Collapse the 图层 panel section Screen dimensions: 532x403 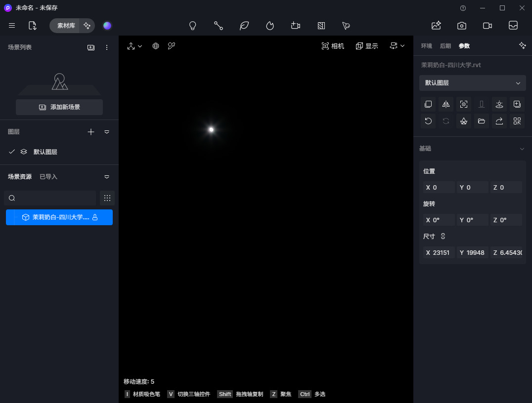107,132
